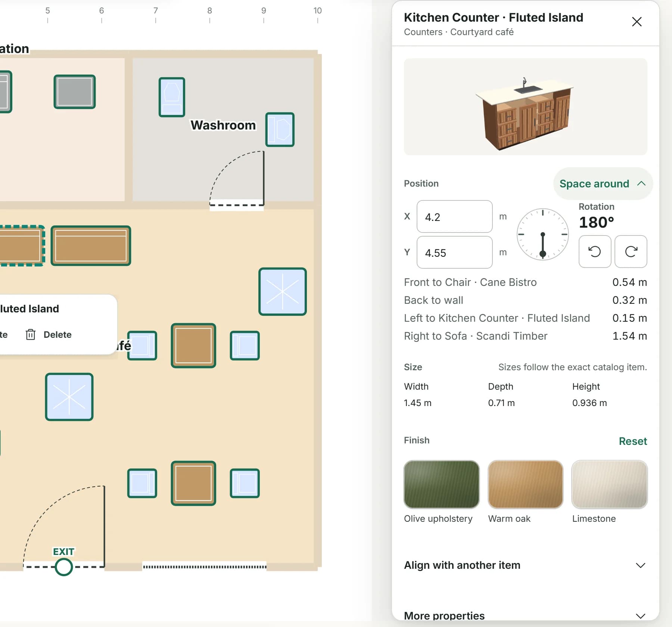The height and width of the screenshot is (627, 672).
Task: Choose the Limestone finish swatch
Action: click(609, 484)
